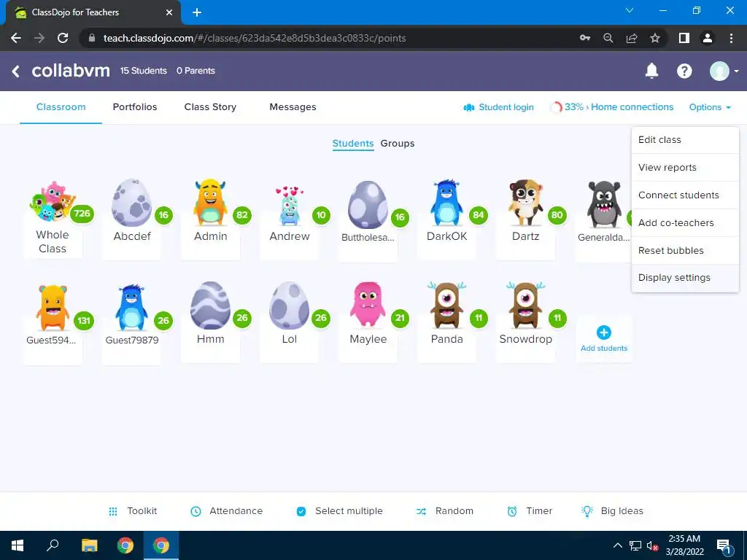747x560 pixels.
Task: Open Chrome's share page icon
Action: 632,38
